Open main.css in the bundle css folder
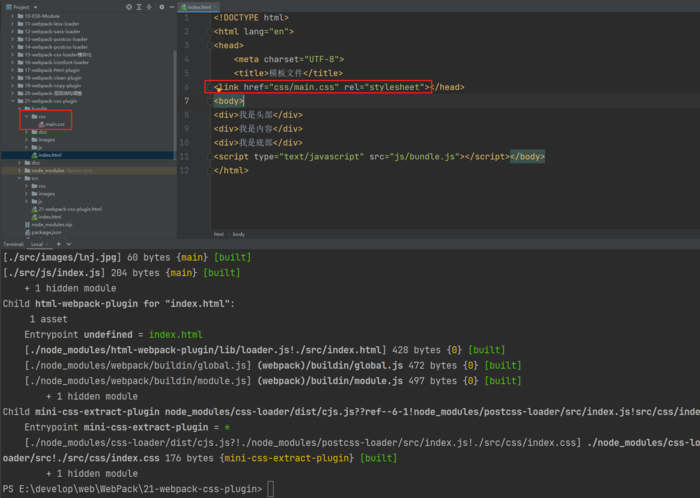The width and height of the screenshot is (700, 498). click(x=54, y=124)
